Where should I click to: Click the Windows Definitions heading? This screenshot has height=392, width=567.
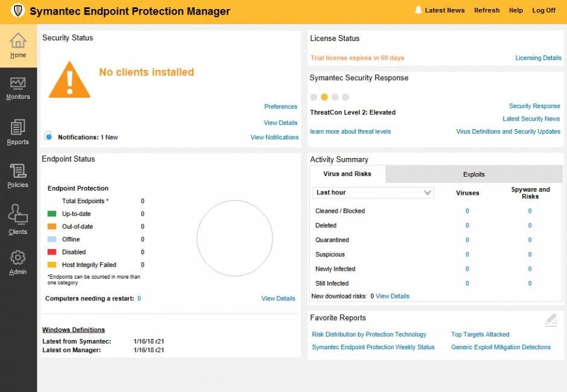[x=74, y=329]
